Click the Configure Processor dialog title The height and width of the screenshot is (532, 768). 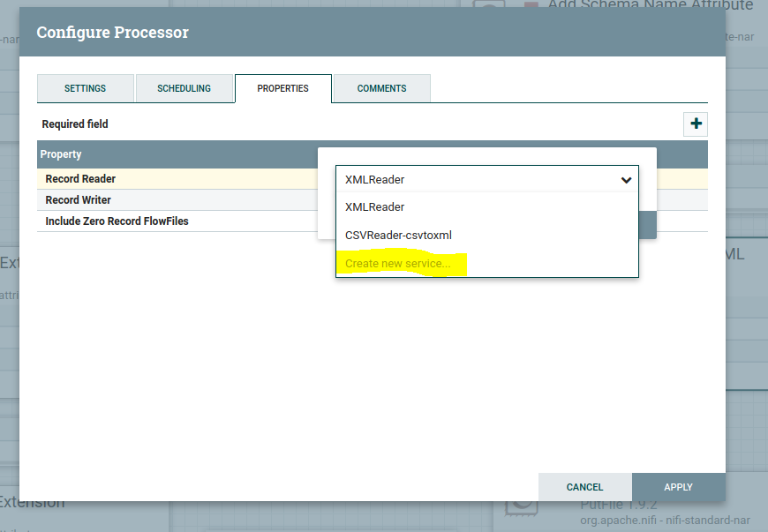(112, 33)
